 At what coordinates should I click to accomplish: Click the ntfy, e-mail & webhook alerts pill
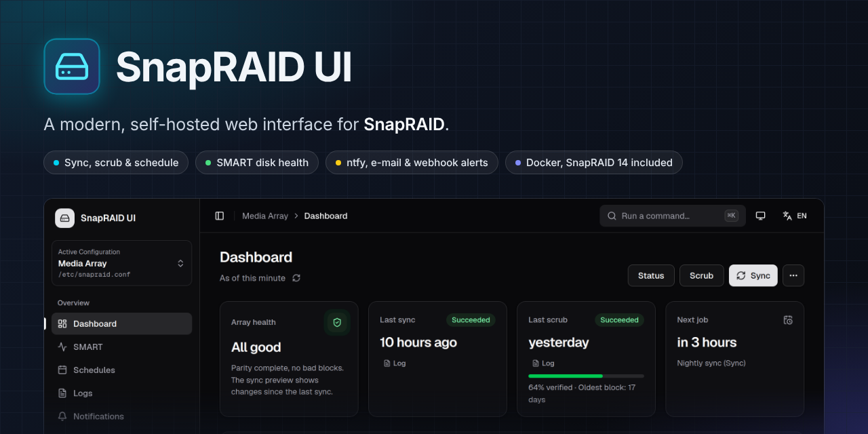coord(412,163)
